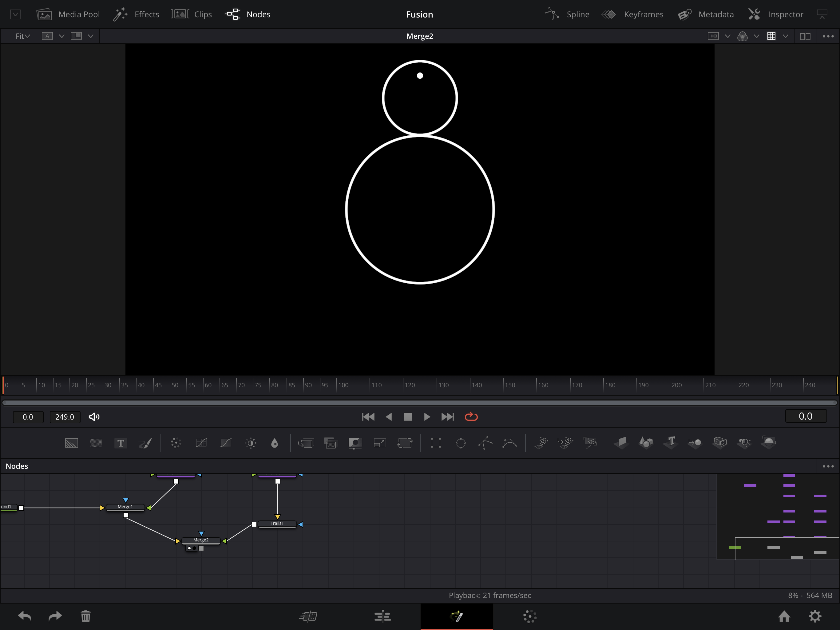Jump to the first frame
This screenshot has width=840, height=630.
[368, 417]
